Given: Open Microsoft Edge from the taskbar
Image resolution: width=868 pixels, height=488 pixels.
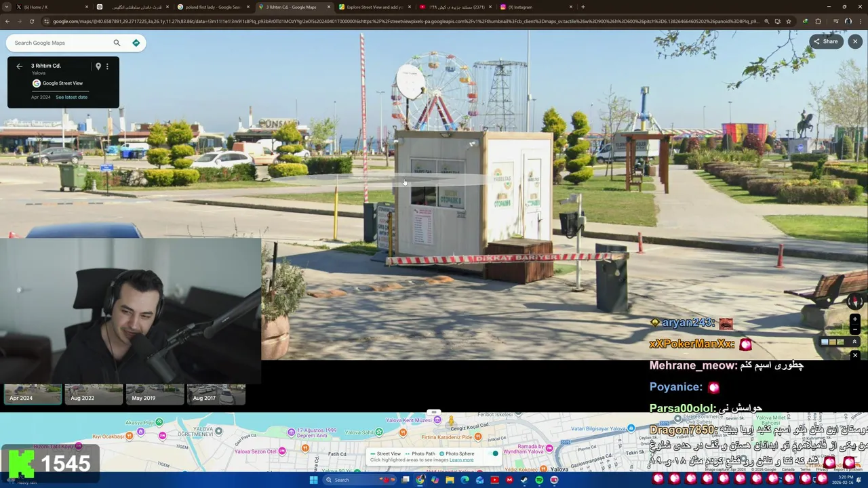Looking at the screenshot, I should click(465, 480).
